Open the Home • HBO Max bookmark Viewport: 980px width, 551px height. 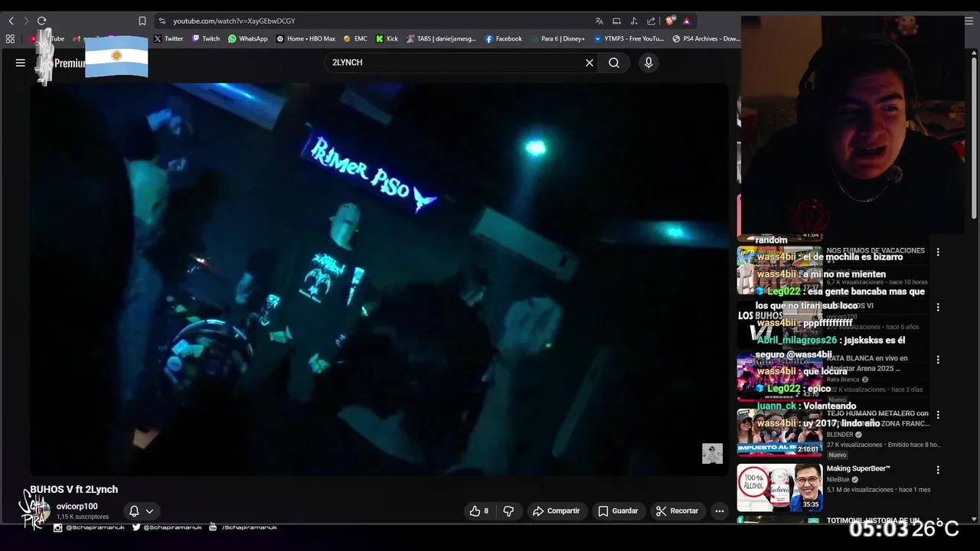click(x=305, y=38)
